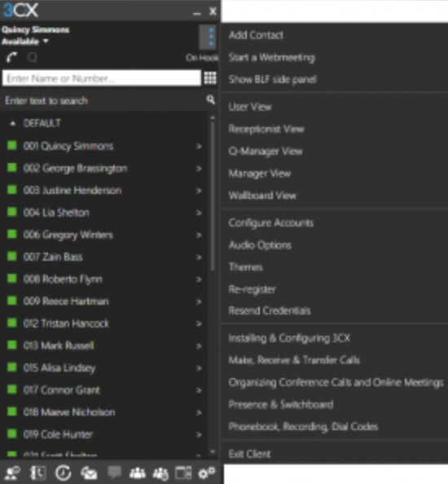This screenshot has width=448, height=484.
Task: Click the contact list vertical scrollbar thumb
Action: pyautogui.click(x=213, y=196)
